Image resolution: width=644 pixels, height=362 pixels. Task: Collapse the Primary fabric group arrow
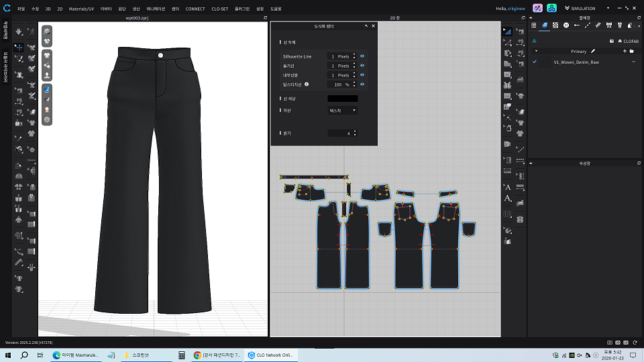tap(535, 51)
